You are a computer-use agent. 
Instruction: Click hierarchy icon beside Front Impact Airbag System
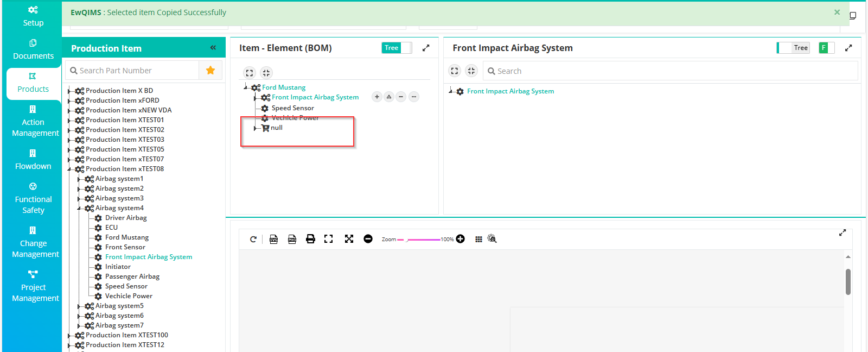coord(389,97)
